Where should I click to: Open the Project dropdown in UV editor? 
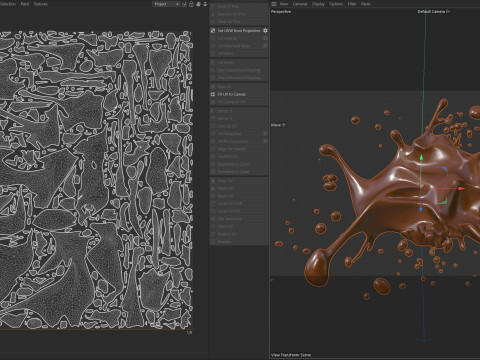click(166, 4)
